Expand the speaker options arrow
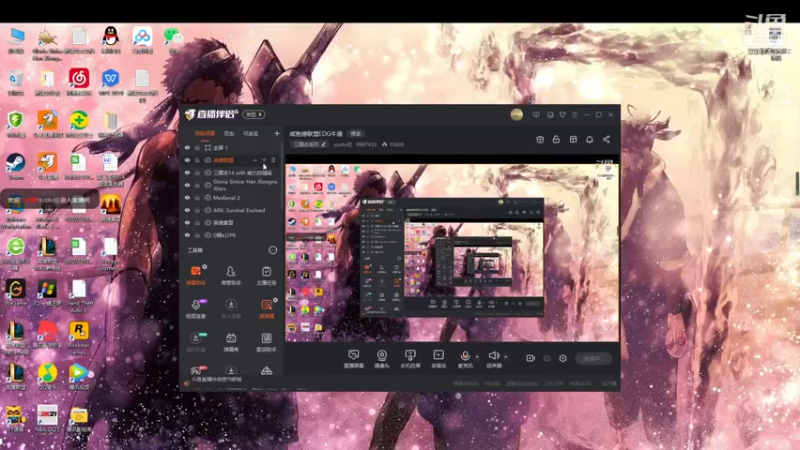The height and width of the screenshot is (450, 800). (506, 357)
